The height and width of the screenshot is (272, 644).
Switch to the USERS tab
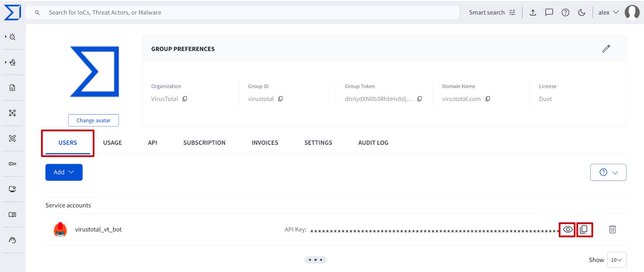[x=68, y=143]
